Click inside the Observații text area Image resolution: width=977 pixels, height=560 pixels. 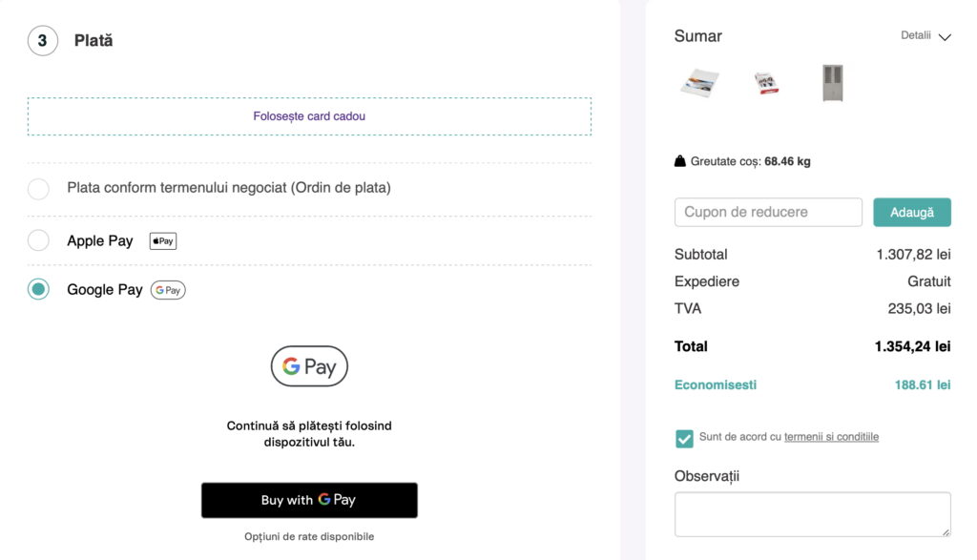point(812,513)
